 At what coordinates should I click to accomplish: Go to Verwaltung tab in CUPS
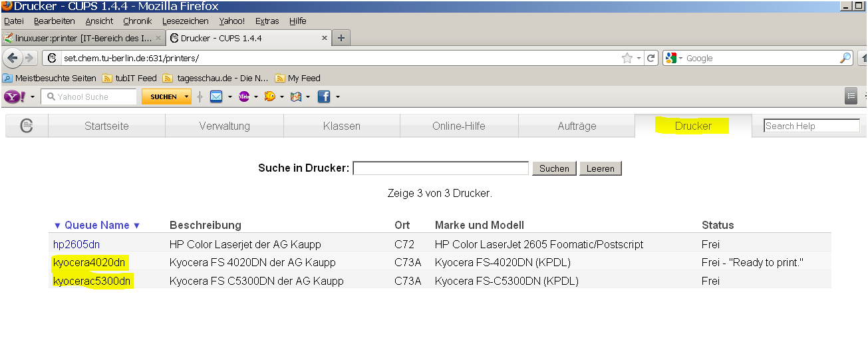[x=224, y=126]
